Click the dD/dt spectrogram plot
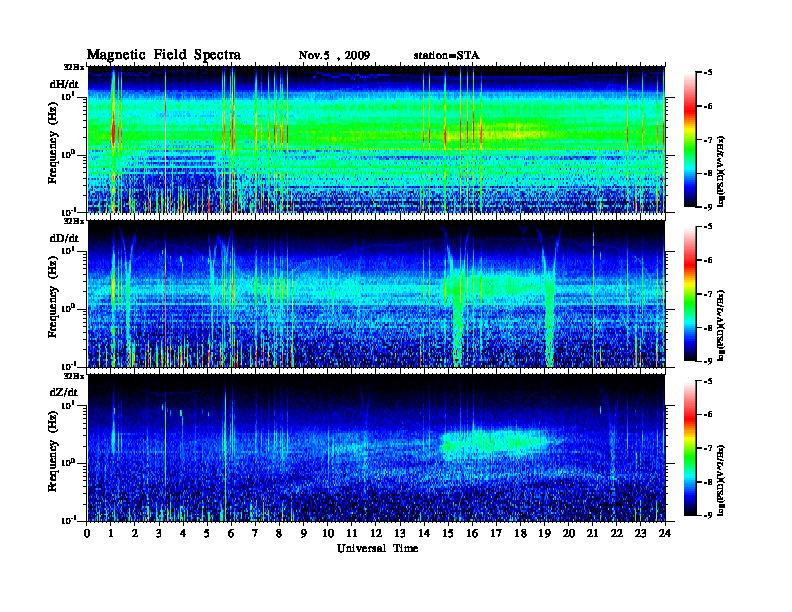This screenshot has height=612, width=792. tap(376, 294)
